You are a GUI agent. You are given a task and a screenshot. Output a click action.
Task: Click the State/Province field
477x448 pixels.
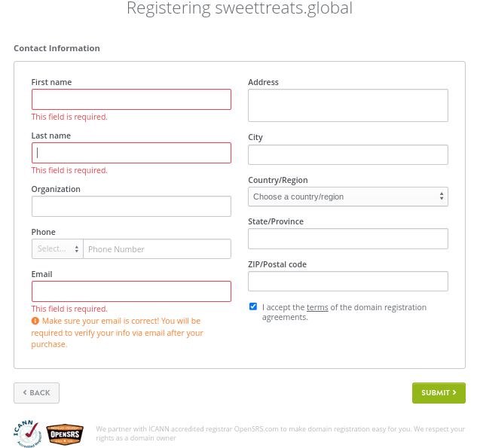(347, 239)
